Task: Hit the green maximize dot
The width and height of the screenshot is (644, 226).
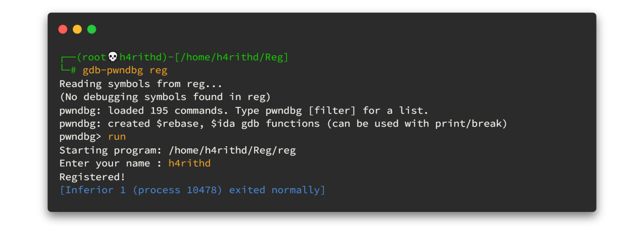Action: click(92, 29)
